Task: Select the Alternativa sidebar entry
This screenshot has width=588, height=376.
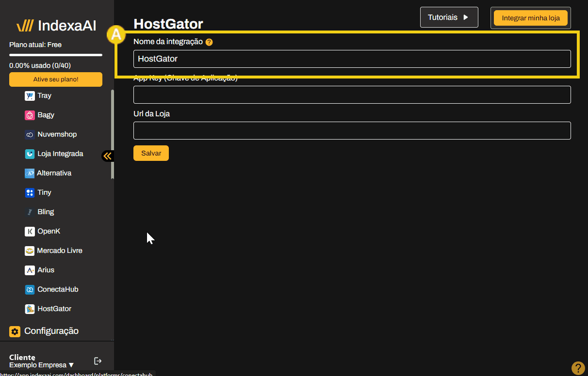Action: pyautogui.click(x=54, y=173)
